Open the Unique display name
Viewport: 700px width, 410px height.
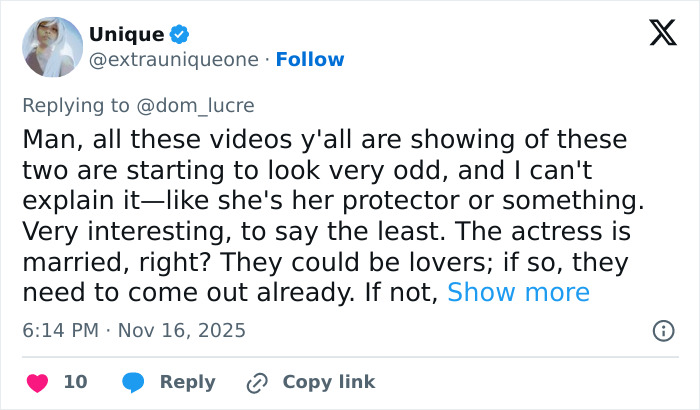[x=126, y=35]
